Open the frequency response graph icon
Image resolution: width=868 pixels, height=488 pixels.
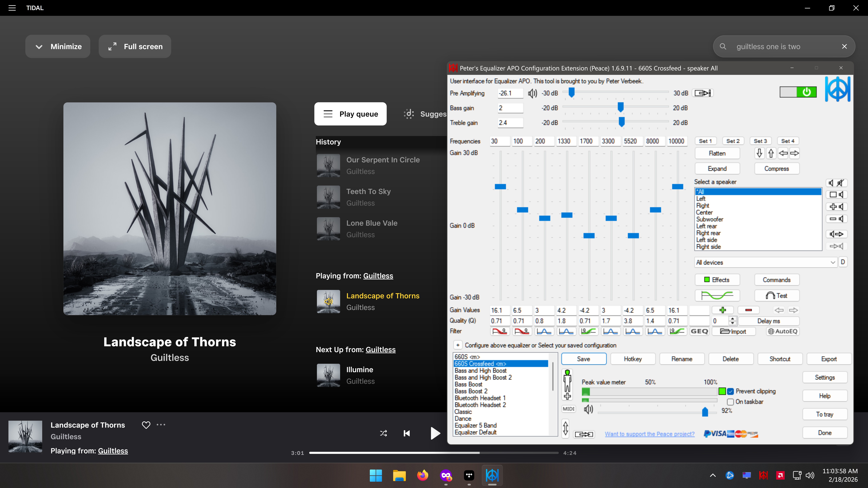point(717,295)
